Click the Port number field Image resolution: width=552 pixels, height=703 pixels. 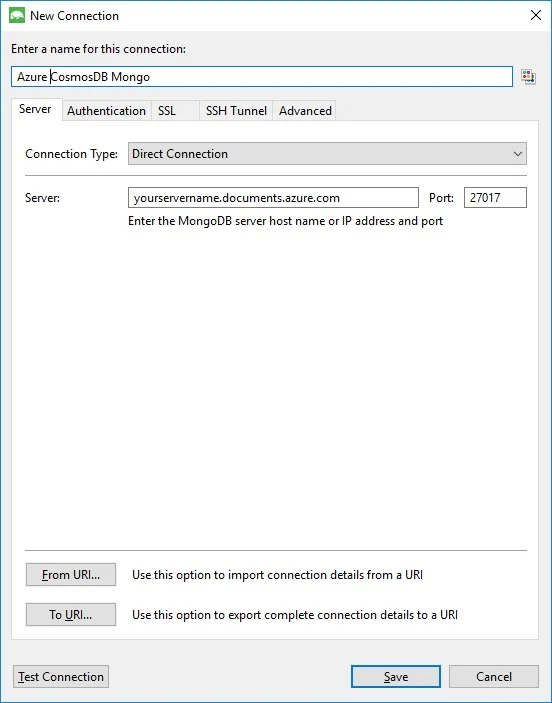point(495,198)
